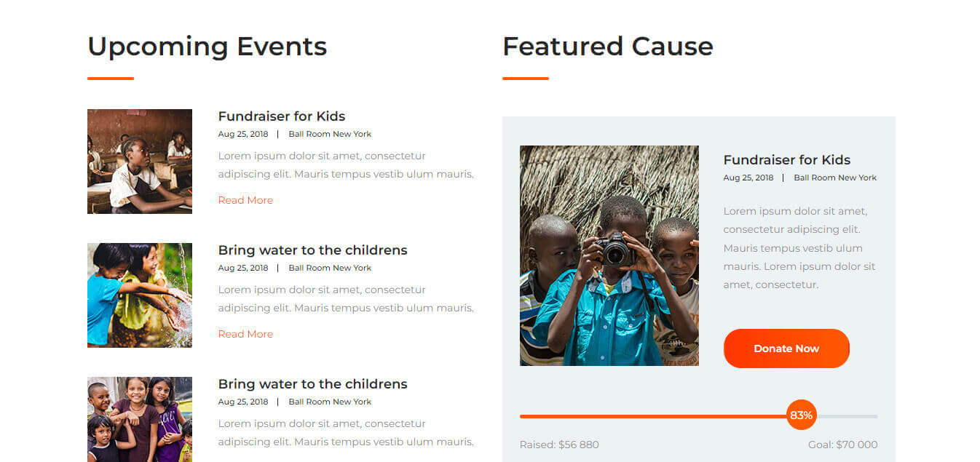Open the classroom children event thumbnail
This screenshot has height=462, width=980.
pyautogui.click(x=140, y=162)
